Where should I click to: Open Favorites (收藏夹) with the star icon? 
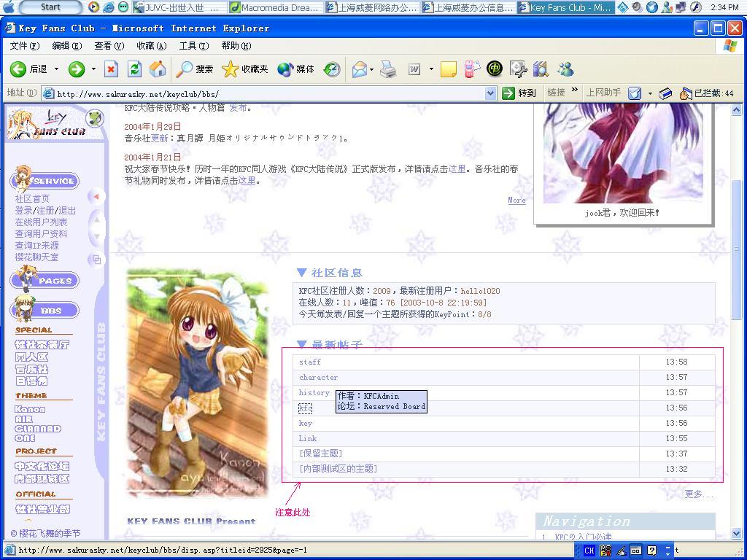[x=245, y=69]
